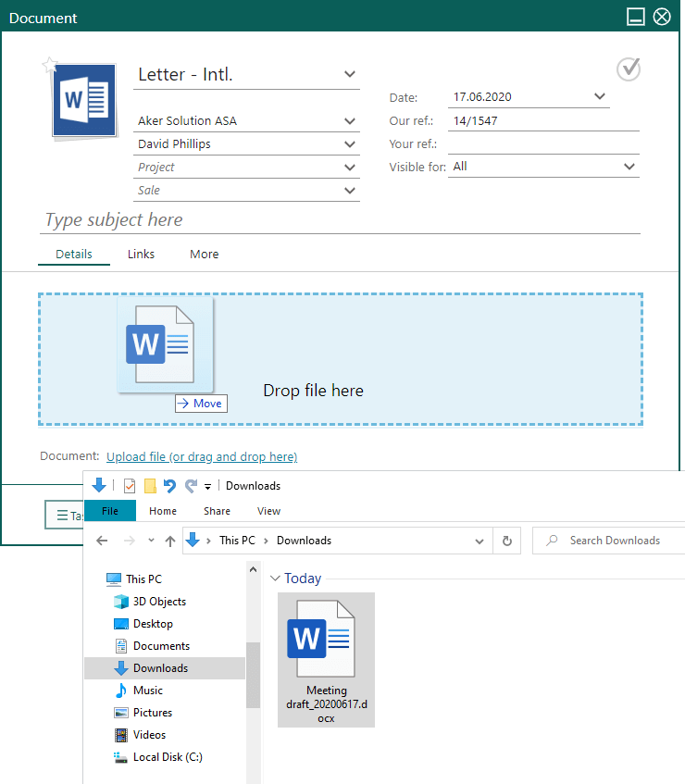Click the New folder quick access icon

150,486
